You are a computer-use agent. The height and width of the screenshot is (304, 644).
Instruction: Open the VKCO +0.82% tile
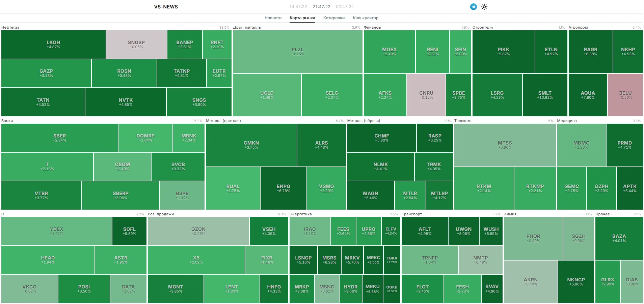point(29,289)
